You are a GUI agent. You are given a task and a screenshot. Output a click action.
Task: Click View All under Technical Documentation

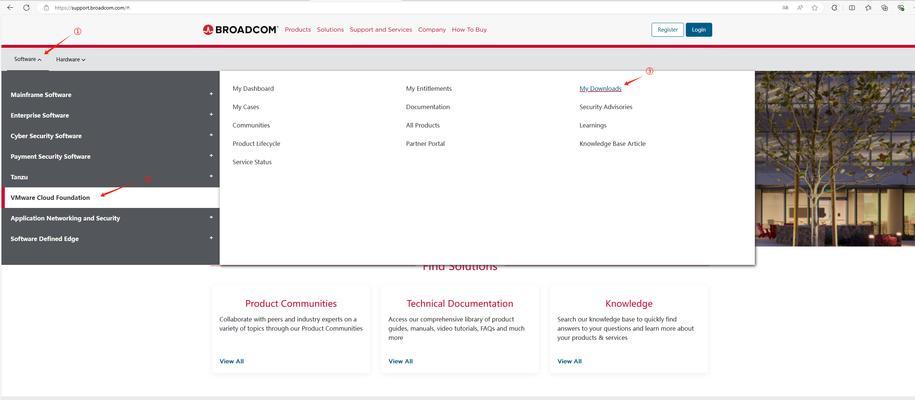point(400,361)
